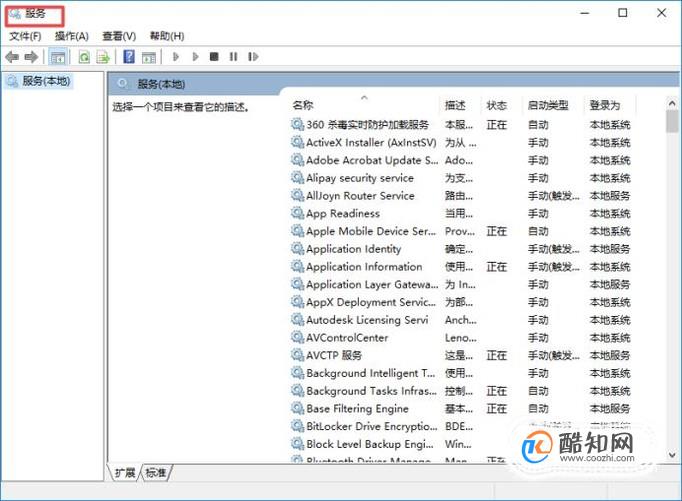Select Adobe Acrobat Update service

point(461,160)
